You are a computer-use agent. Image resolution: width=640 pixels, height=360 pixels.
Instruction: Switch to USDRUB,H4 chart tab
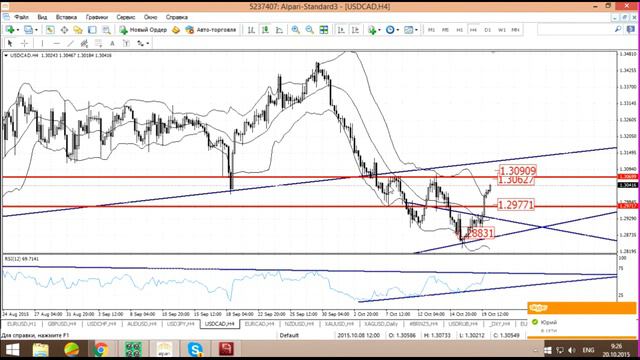463,324
